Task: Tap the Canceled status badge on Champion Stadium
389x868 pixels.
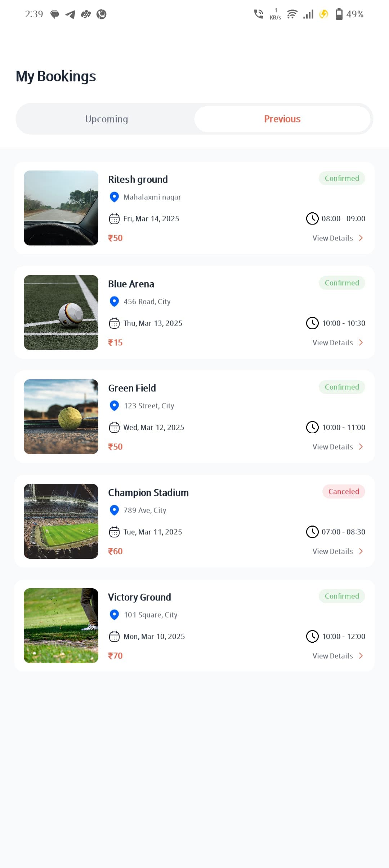Action: tap(343, 492)
